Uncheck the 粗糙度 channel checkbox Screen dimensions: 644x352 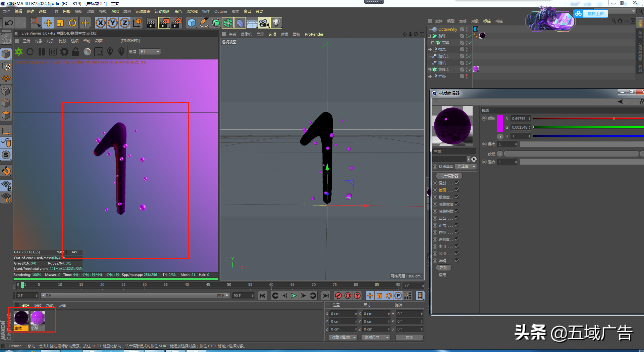click(x=457, y=197)
